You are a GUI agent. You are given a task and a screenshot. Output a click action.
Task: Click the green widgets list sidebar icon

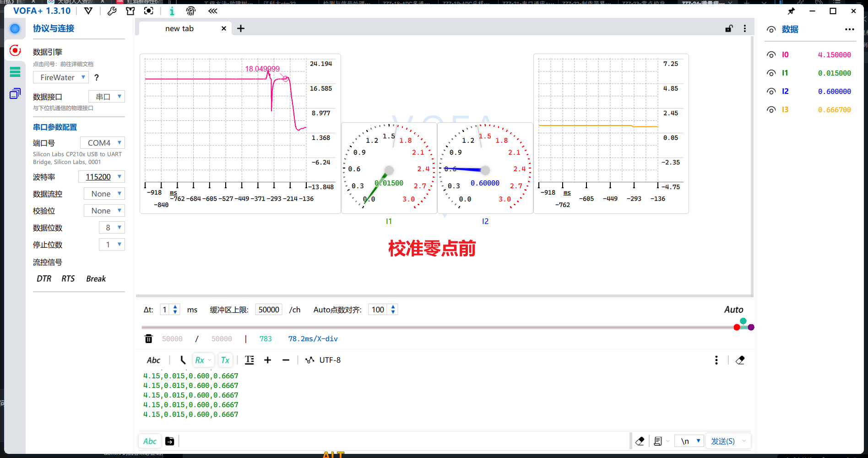click(15, 72)
